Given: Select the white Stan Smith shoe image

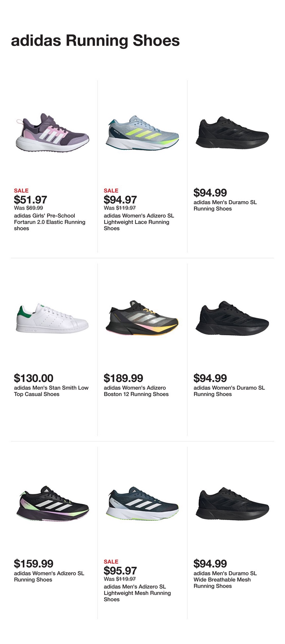Looking at the screenshot, I should coord(52,318).
